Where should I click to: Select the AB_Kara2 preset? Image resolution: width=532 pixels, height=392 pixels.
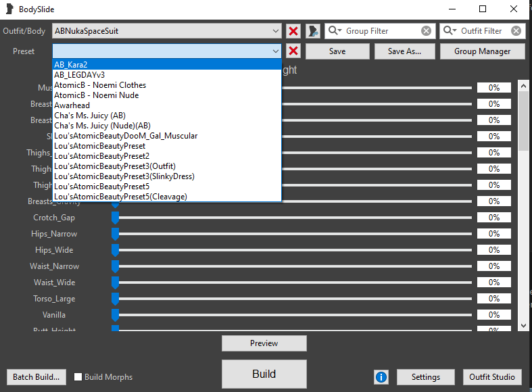point(167,64)
